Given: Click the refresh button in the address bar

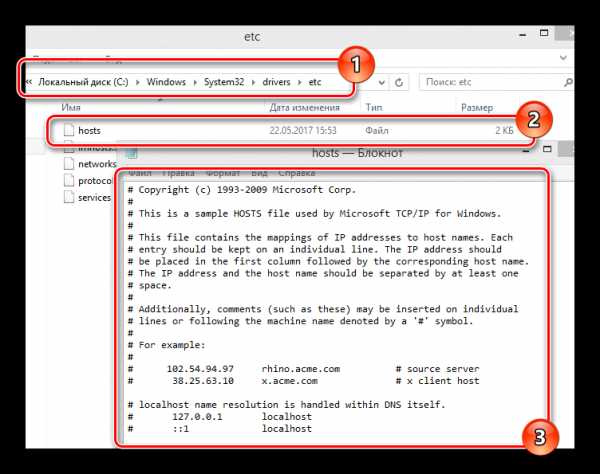Looking at the screenshot, I should tap(399, 82).
